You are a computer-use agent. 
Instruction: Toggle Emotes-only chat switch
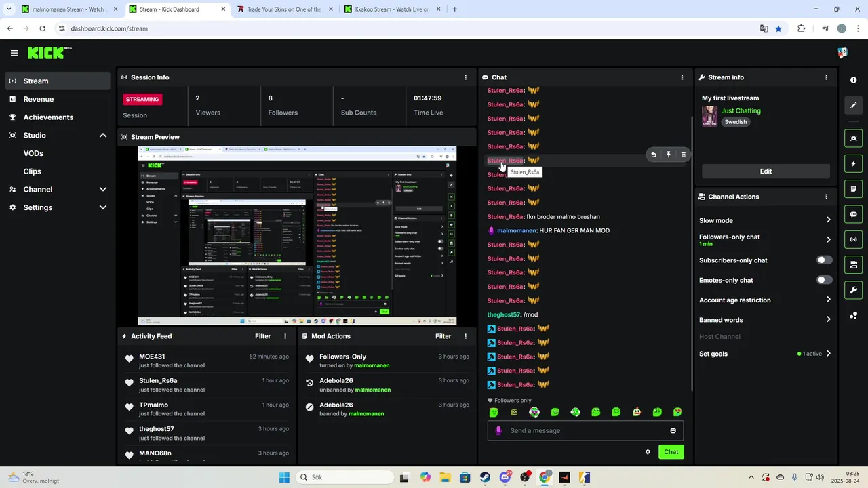click(824, 280)
